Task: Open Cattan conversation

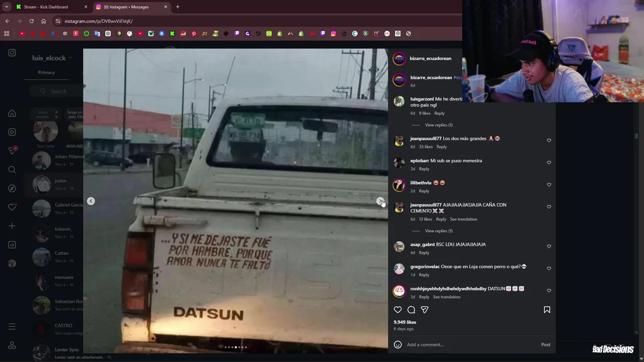Action: tap(54, 256)
